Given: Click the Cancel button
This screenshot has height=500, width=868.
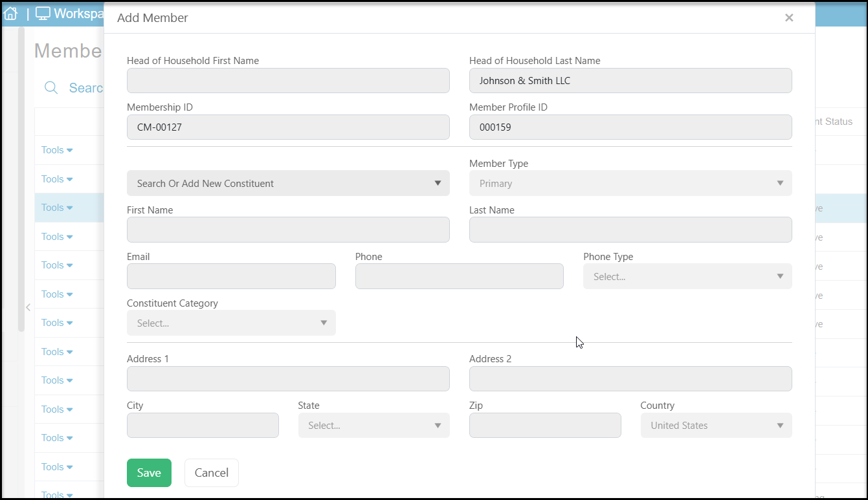Looking at the screenshot, I should pos(212,473).
